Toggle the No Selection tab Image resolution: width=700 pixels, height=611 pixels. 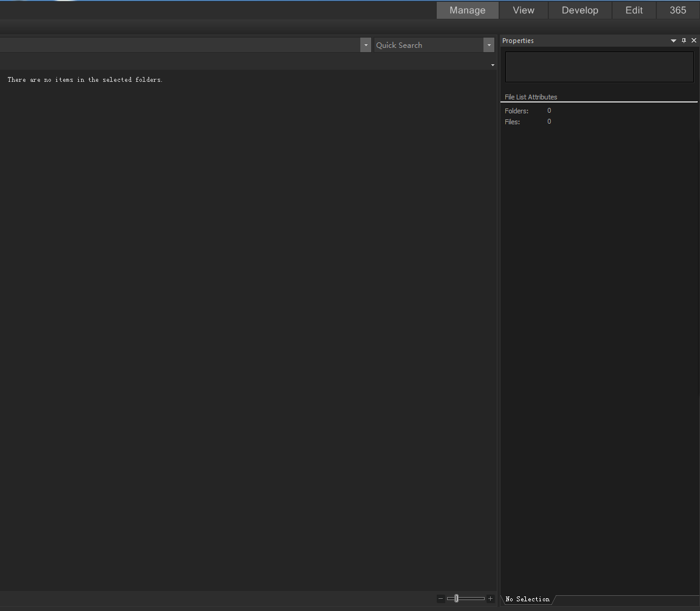click(527, 599)
